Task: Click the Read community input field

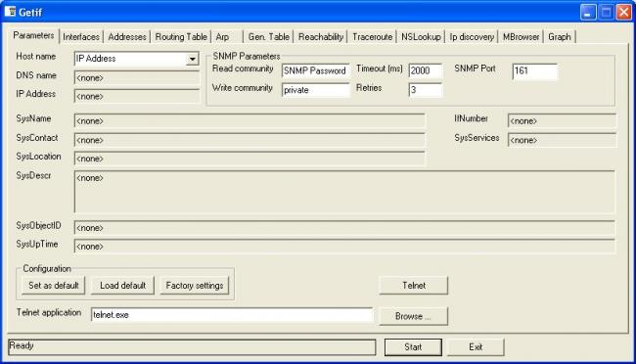Action: click(315, 70)
